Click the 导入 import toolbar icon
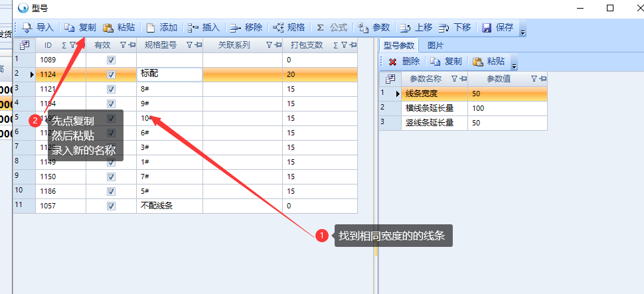 click(x=27, y=28)
